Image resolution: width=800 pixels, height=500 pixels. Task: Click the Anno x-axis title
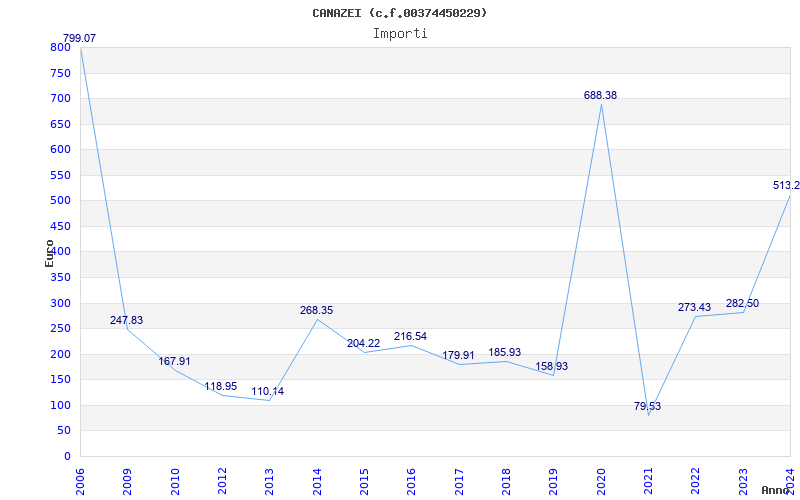776,490
